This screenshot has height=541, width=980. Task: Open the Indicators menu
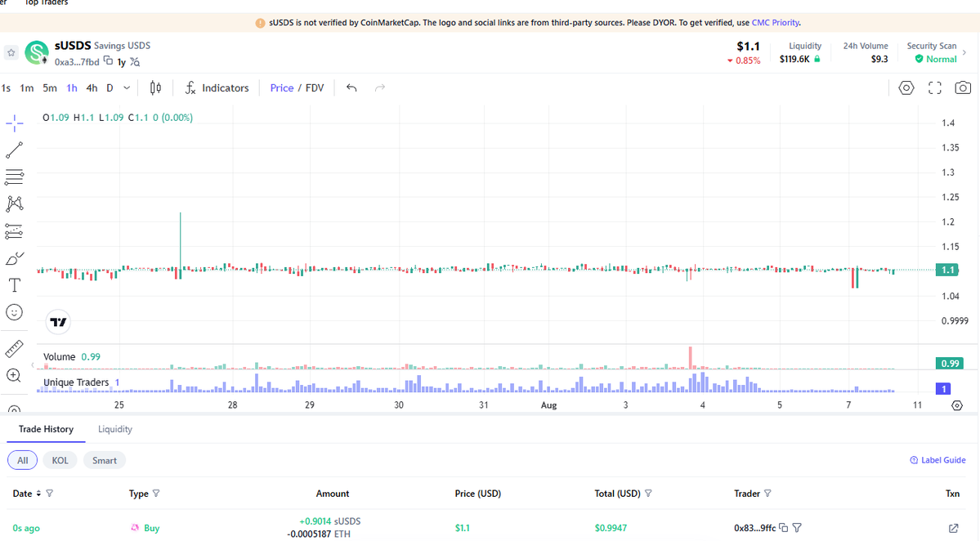click(x=217, y=88)
